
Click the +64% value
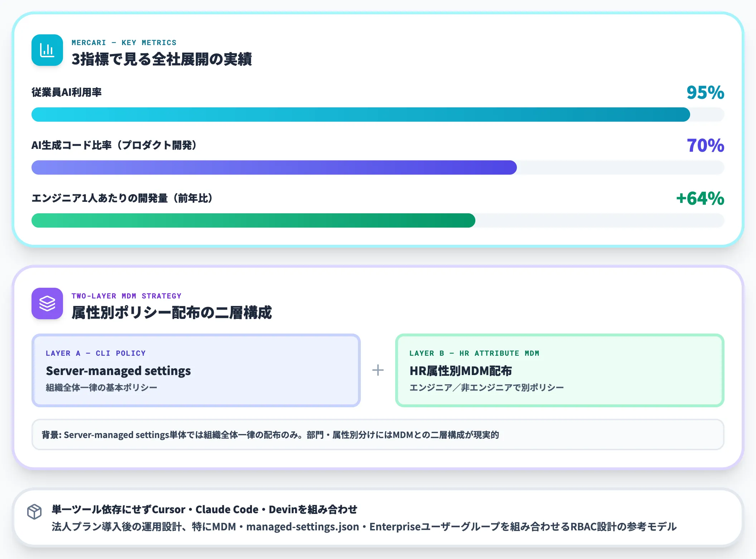click(x=700, y=198)
